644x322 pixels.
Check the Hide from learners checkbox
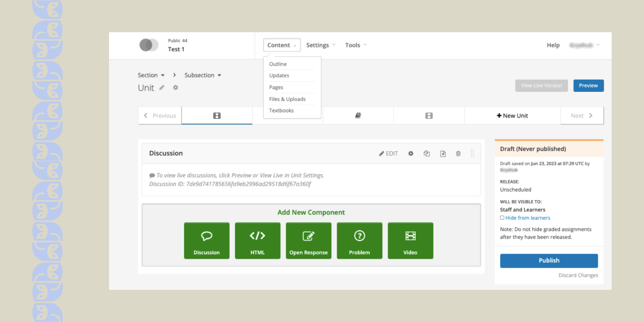point(502,218)
